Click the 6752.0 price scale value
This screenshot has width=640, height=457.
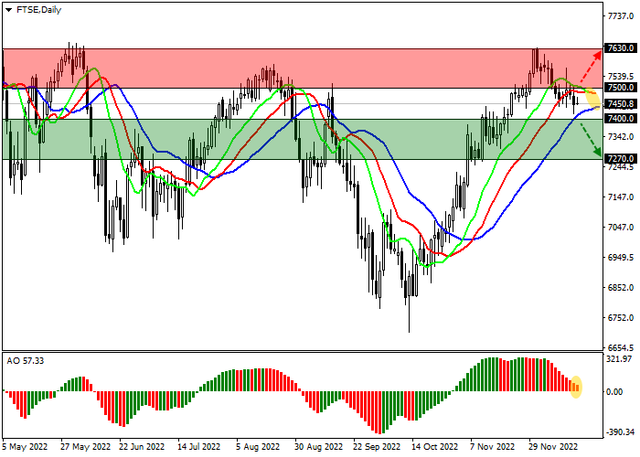coord(620,318)
